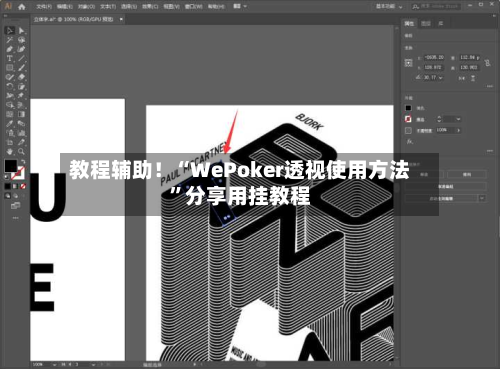Viewport: 500px width, 369px height.
Task: Select the Hand tool
Action: [x=9, y=152]
